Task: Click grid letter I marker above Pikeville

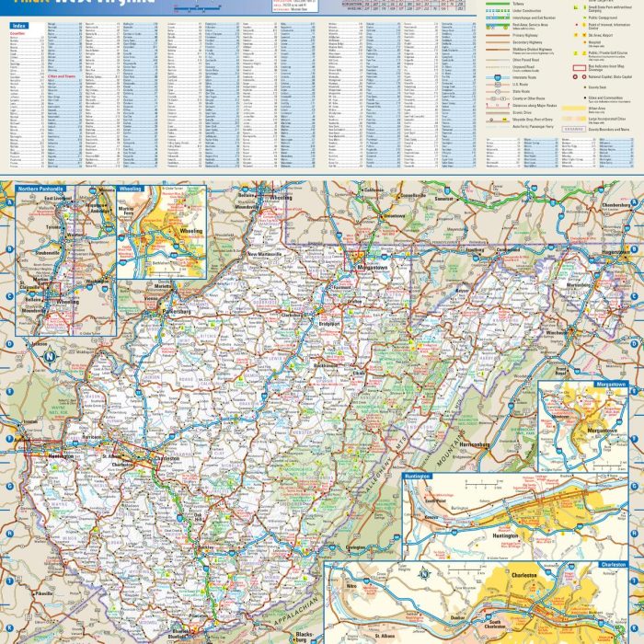Action: (x=10, y=581)
